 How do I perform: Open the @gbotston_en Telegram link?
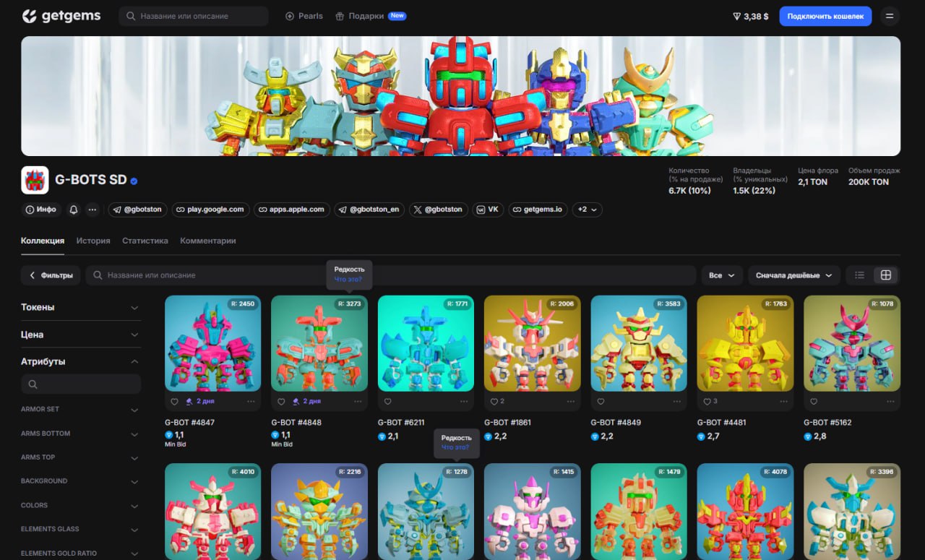[369, 210]
